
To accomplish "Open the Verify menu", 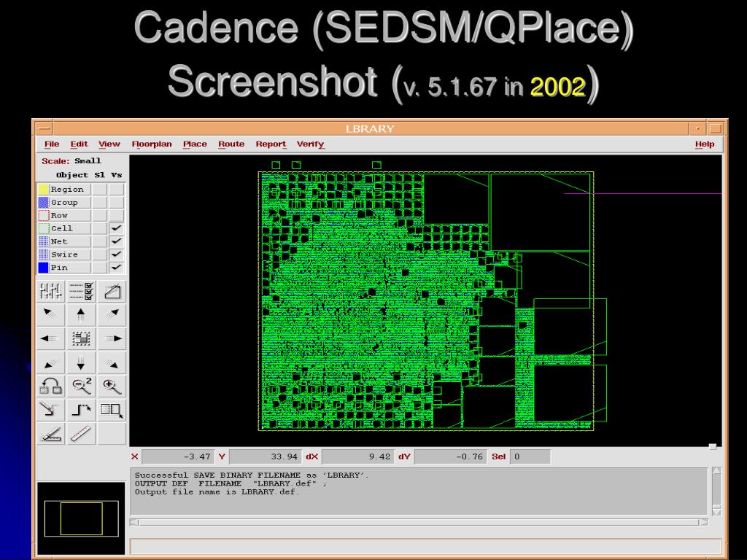I will (x=310, y=144).
